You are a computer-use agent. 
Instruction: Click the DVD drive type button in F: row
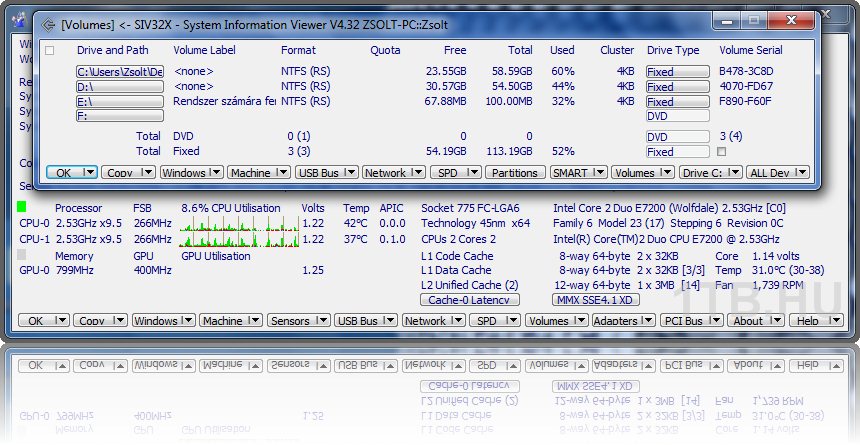click(x=677, y=116)
